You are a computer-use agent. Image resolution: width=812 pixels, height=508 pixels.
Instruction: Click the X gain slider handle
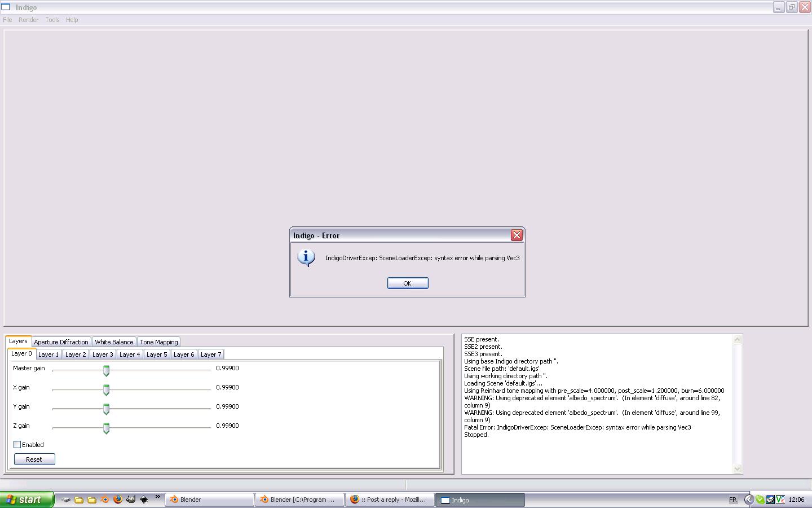pos(106,389)
